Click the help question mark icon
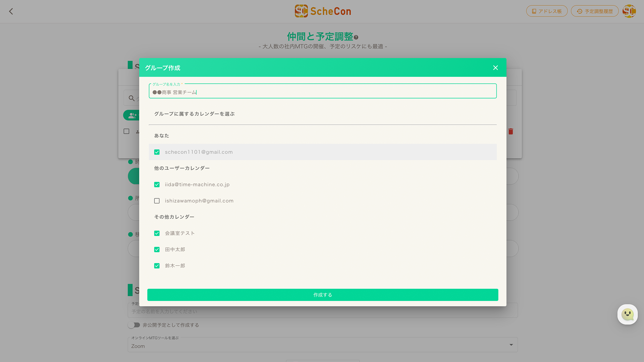644x362 pixels. tap(356, 37)
